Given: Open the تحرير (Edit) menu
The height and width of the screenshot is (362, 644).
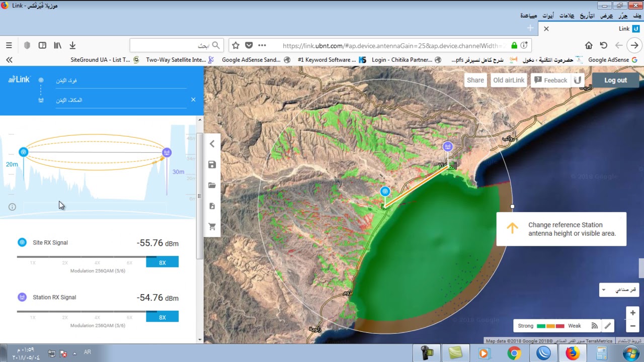Looking at the screenshot, I should [623, 16].
